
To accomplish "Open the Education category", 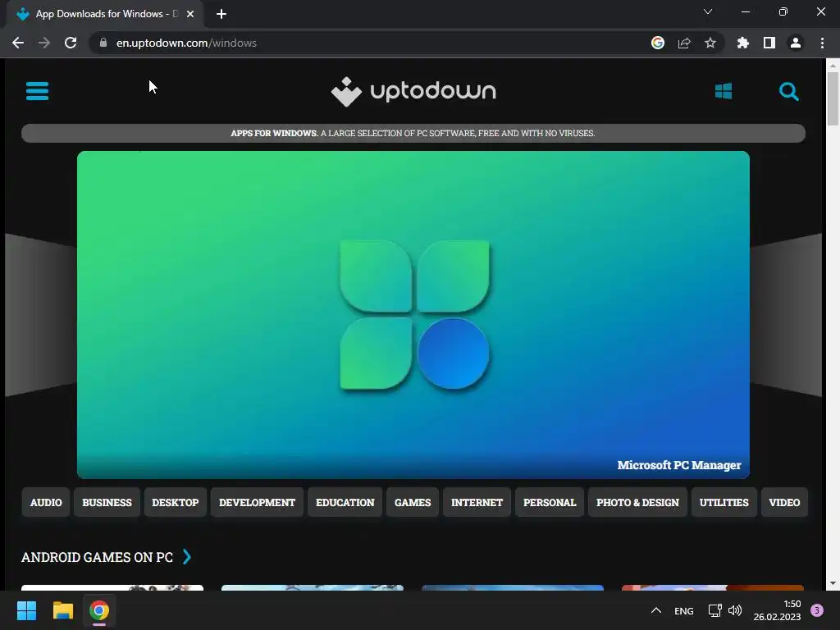I will click(x=345, y=503).
